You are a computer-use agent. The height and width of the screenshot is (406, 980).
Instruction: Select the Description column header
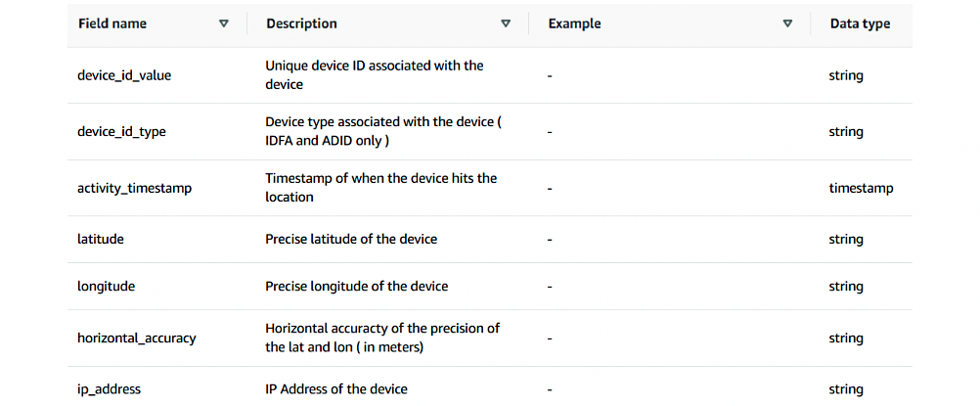[x=301, y=23]
